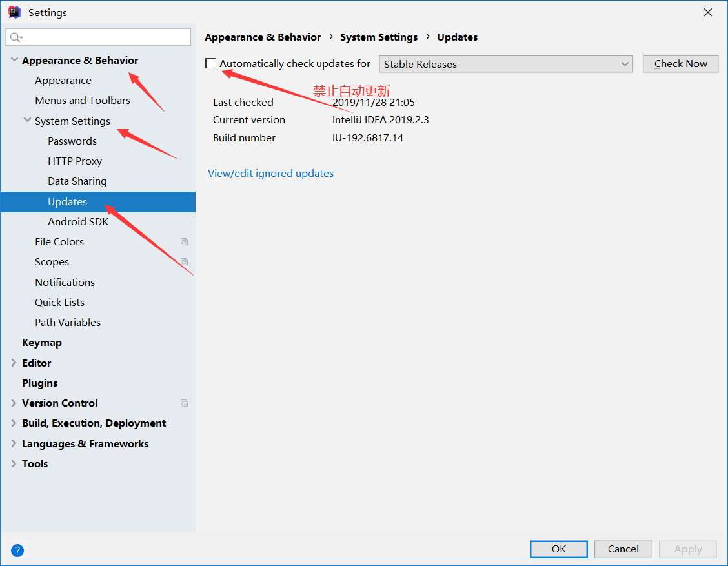Open the Keymap settings page
This screenshot has height=566, width=728.
42,343
